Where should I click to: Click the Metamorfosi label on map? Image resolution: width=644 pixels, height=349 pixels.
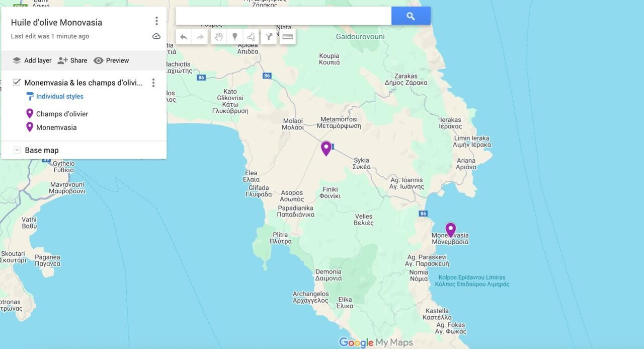click(339, 123)
